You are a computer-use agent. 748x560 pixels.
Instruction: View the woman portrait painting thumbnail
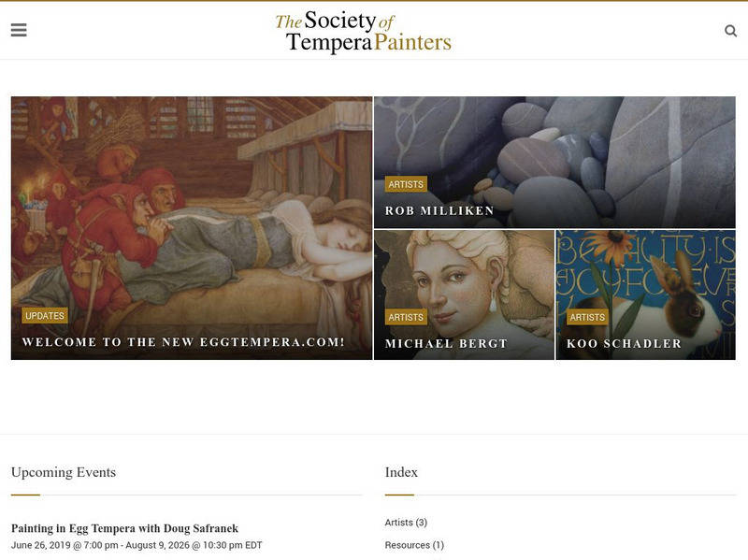[464, 271]
